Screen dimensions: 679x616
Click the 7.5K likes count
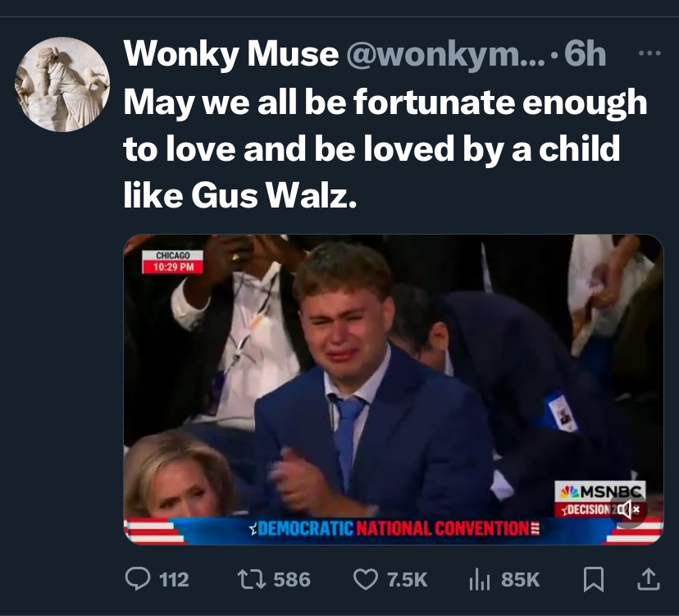pyautogui.click(x=407, y=579)
